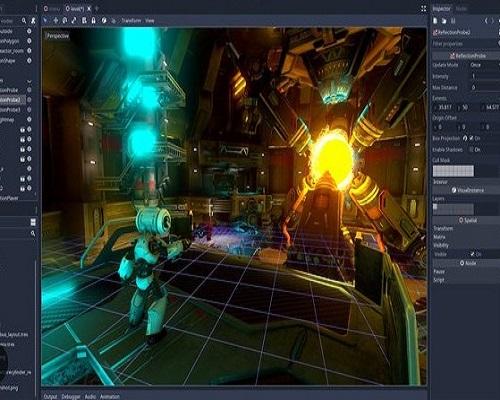500x400 pixels.
Task: Open the Audio bottom panel
Action: click(x=90, y=397)
